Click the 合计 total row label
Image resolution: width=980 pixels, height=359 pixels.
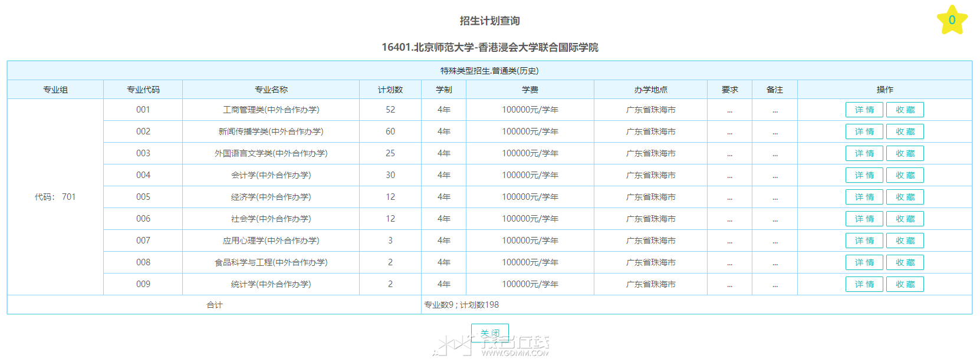coord(215,305)
